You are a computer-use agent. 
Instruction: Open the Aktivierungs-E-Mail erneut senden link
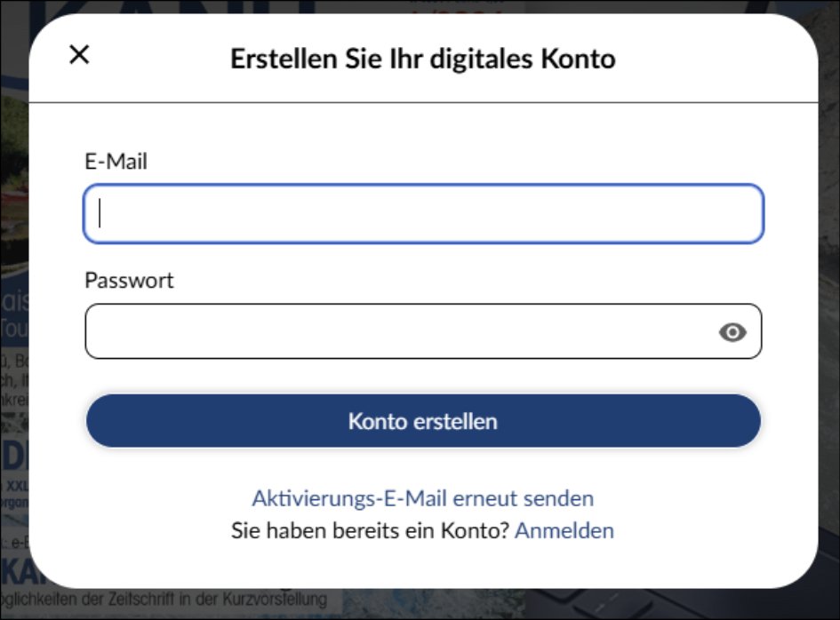[x=422, y=498]
